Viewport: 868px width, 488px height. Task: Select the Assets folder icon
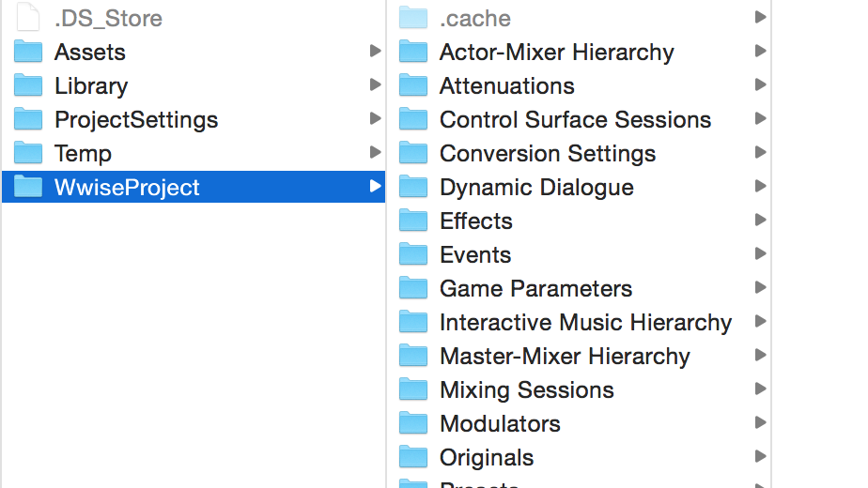[27, 52]
